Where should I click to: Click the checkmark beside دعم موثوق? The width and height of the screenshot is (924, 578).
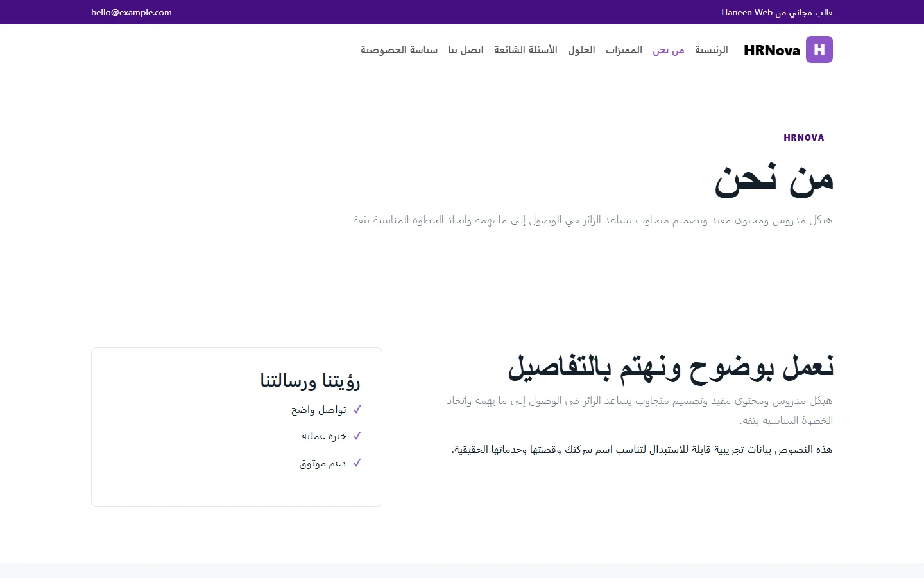click(x=357, y=462)
